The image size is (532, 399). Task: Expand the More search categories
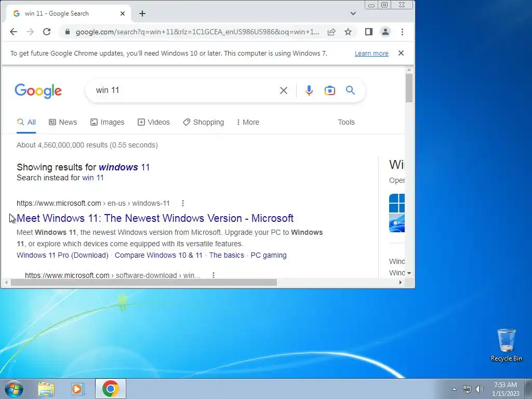(x=248, y=122)
